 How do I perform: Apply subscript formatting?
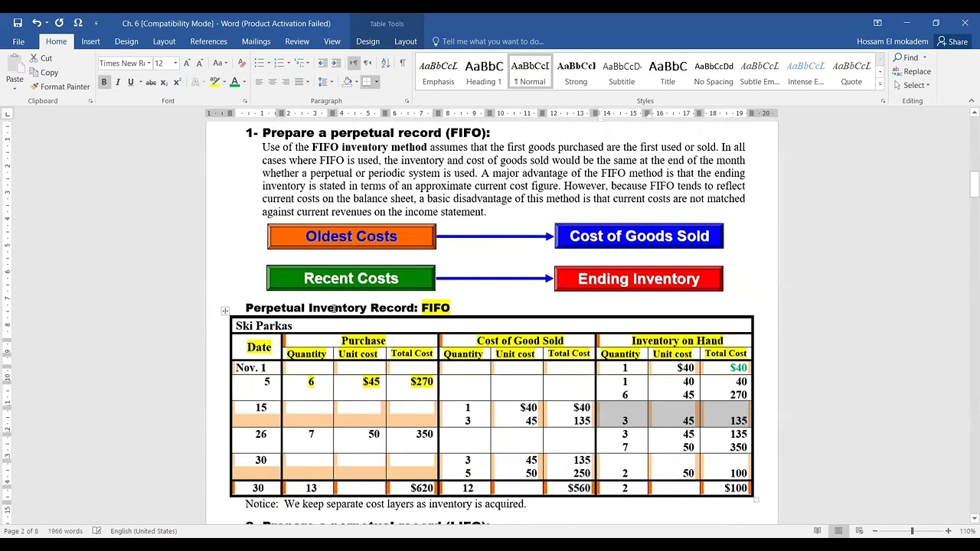pos(165,82)
